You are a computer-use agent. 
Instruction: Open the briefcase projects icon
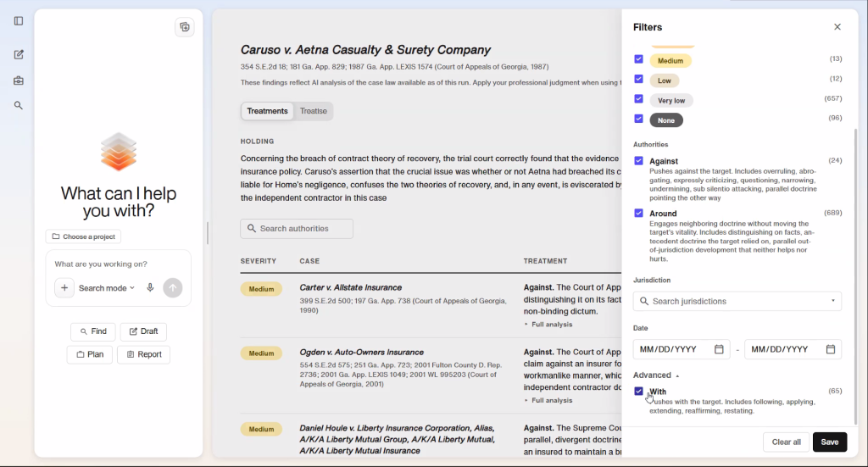click(x=19, y=81)
